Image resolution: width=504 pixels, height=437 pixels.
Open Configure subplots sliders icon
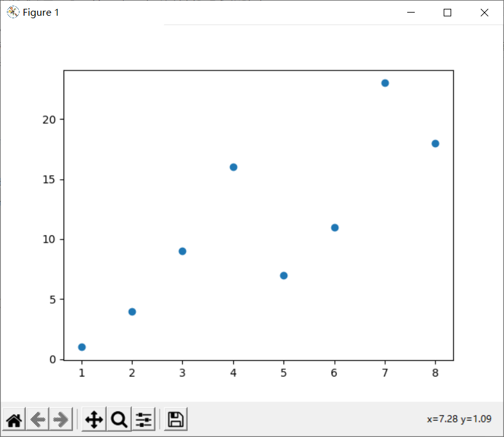[x=143, y=419]
